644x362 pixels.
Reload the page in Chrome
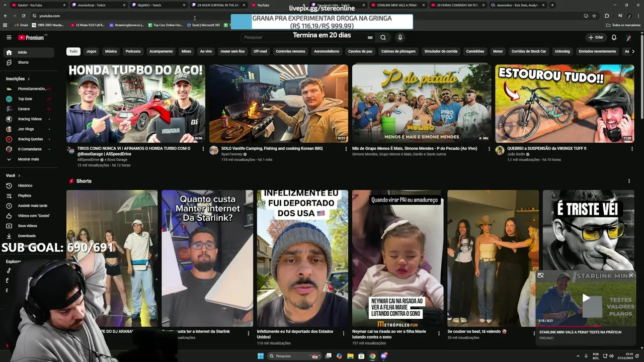coord(23,16)
